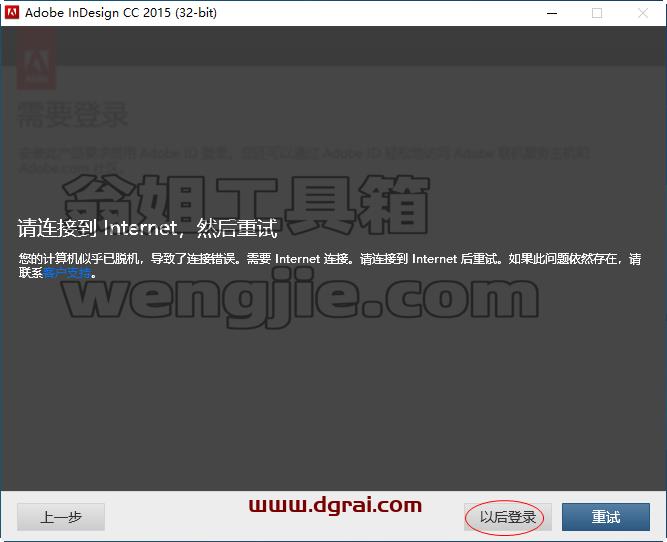This screenshot has width=667, height=542.
Task: Click the Adobe InDesign title bar icon
Action: click(11, 12)
